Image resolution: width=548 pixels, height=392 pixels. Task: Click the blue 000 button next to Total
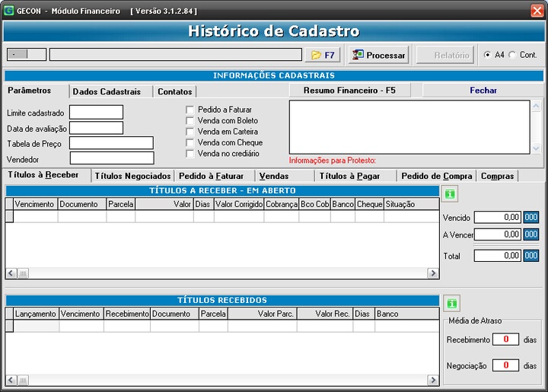[531, 256]
